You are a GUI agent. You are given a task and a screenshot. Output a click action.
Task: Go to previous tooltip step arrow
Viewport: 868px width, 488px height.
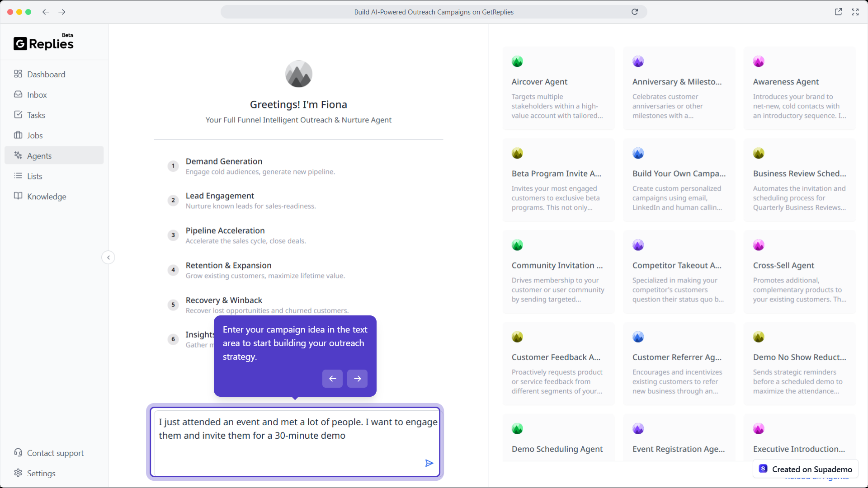pyautogui.click(x=332, y=379)
